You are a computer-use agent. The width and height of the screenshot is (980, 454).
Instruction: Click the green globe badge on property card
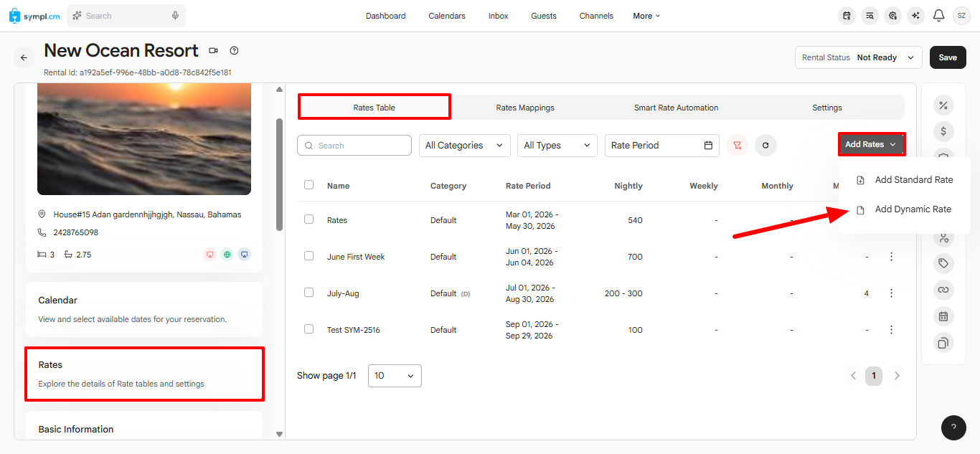227,255
